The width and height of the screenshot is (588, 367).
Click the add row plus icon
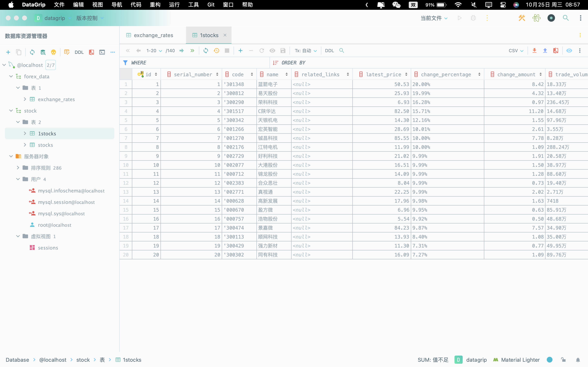[x=240, y=51]
